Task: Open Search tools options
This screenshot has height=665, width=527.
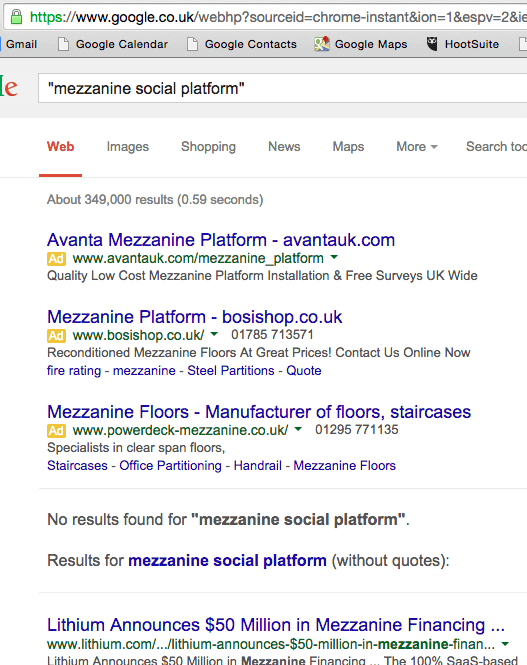Action: tap(496, 146)
